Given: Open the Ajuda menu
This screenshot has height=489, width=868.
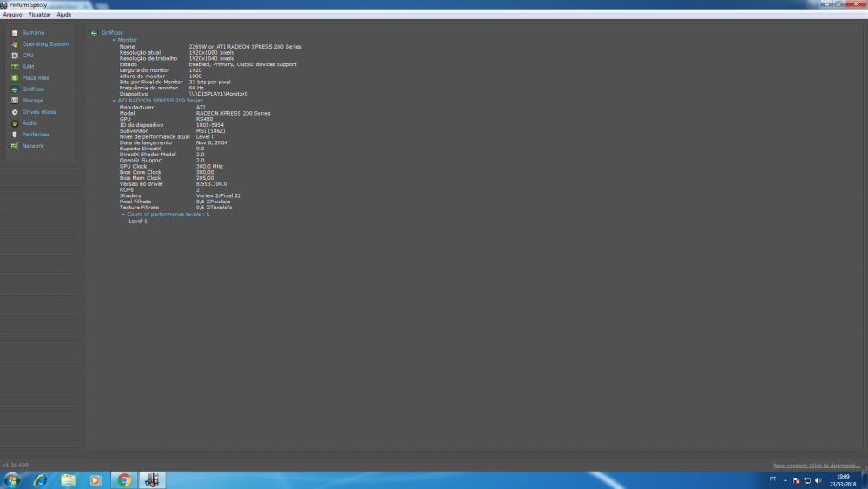Looking at the screenshot, I should tap(64, 15).
